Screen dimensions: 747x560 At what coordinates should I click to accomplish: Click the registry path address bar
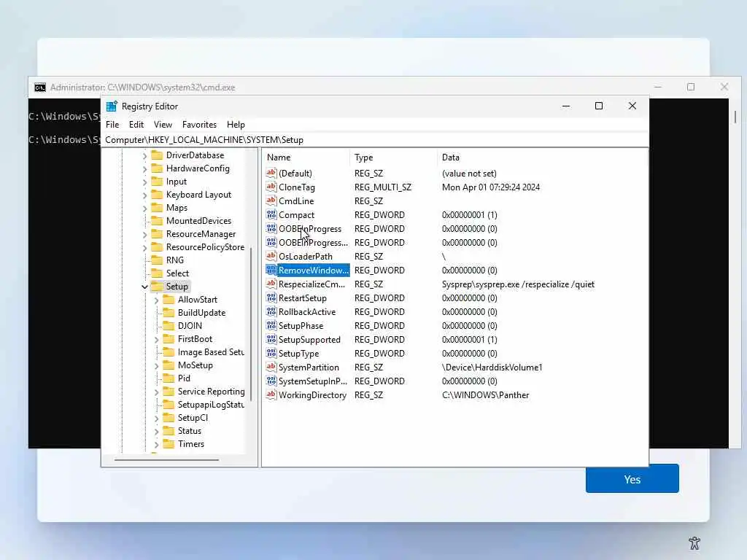(x=376, y=139)
